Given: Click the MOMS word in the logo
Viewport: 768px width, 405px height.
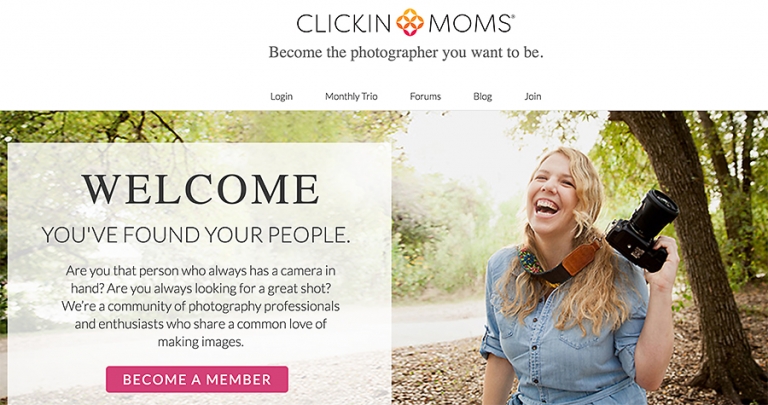Looking at the screenshot, I should (469, 24).
